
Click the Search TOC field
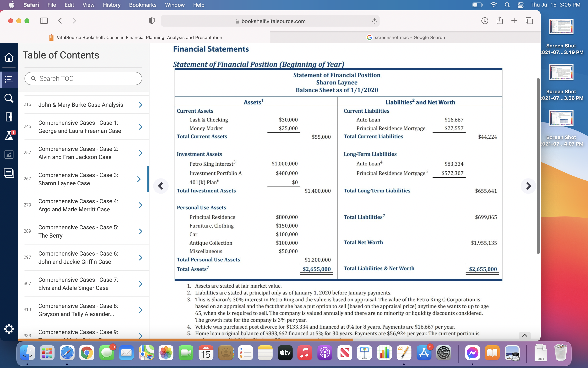coord(83,78)
